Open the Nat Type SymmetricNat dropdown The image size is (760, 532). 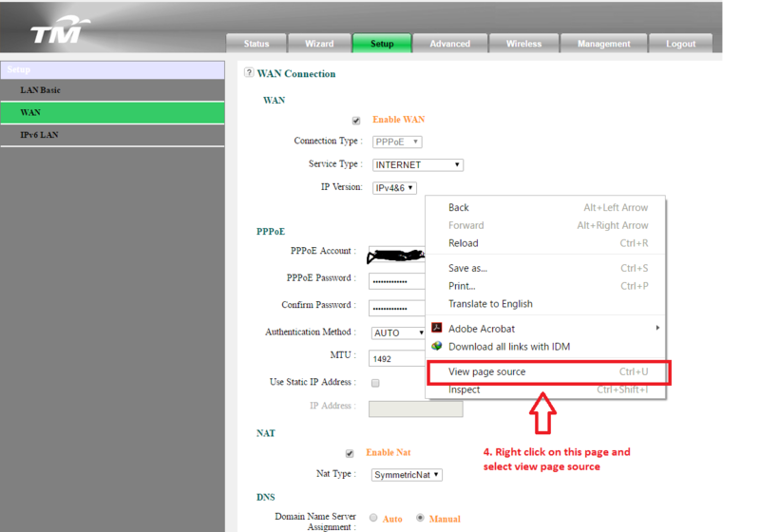406,474
